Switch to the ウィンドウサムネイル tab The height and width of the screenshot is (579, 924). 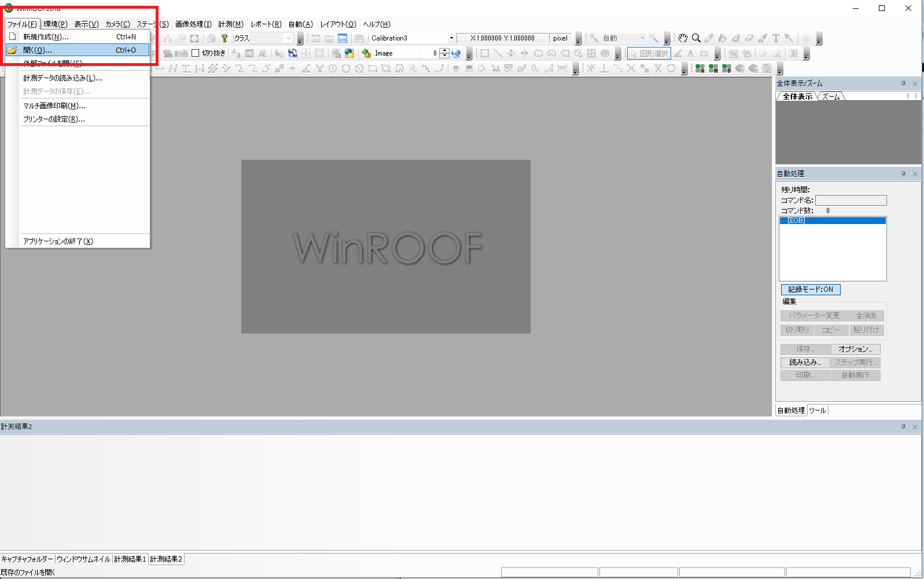click(83, 559)
